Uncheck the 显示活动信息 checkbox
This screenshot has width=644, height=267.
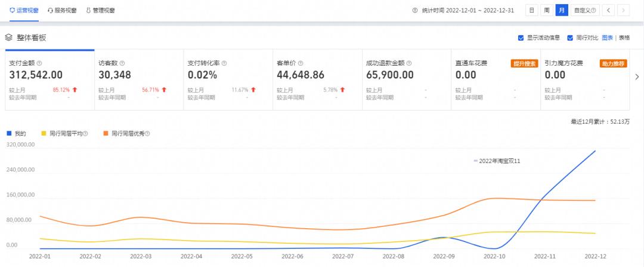click(521, 38)
